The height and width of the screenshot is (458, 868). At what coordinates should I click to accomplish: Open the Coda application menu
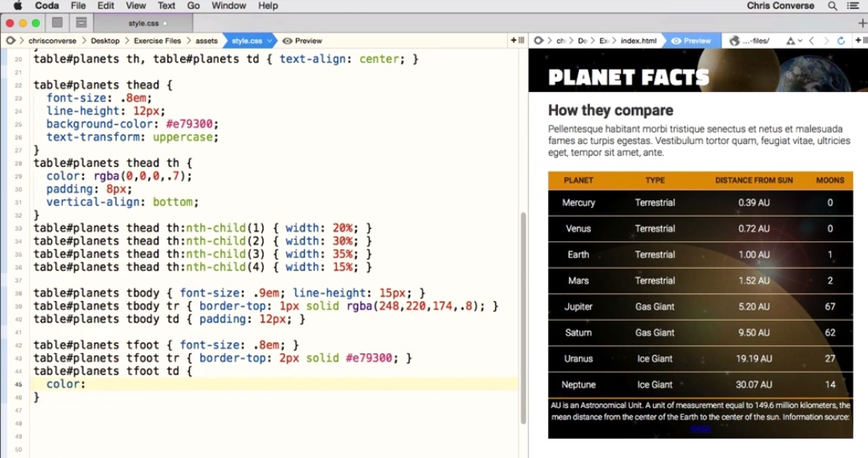(x=47, y=6)
